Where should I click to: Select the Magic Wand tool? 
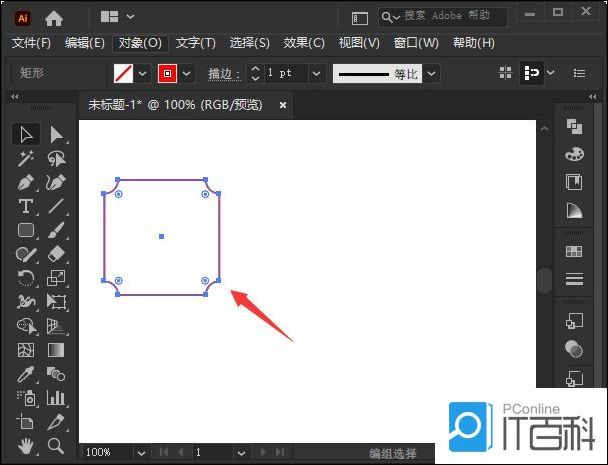point(26,158)
